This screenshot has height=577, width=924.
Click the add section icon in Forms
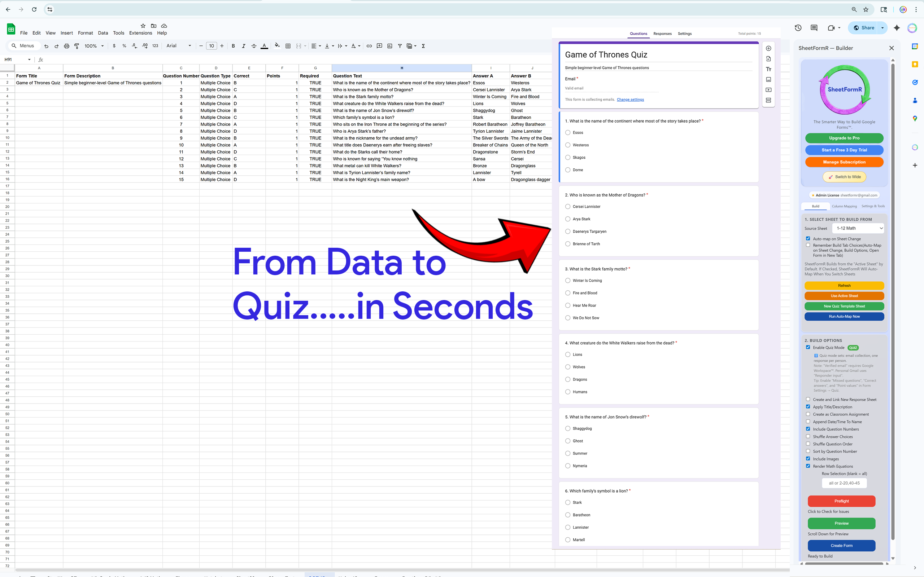[x=768, y=100]
